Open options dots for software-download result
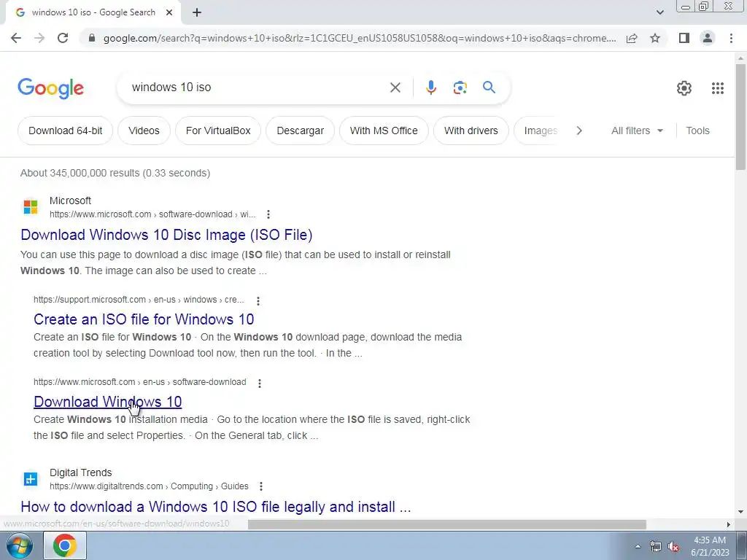747x560 pixels. (259, 383)
